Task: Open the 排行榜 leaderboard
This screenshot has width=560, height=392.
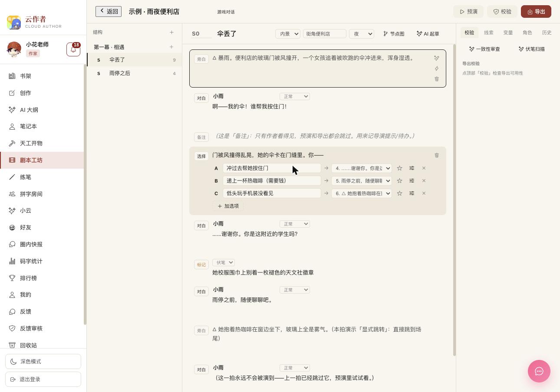Action: pyautogui.click(x=42, y=278)
